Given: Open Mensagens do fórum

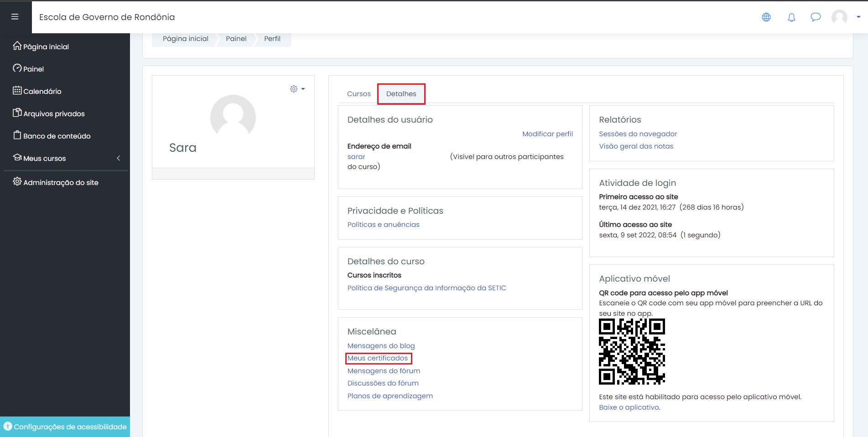Looking at the screenshot, I should tap(384, 371).
